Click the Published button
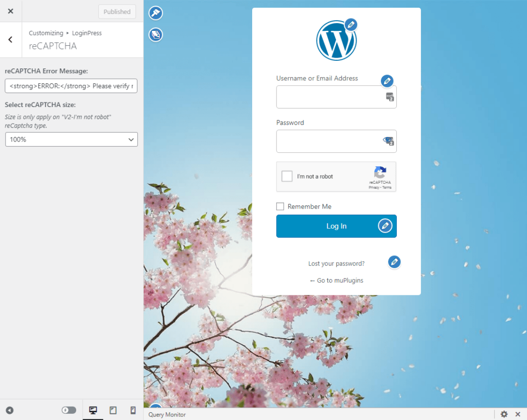The image size is (527, 420). [117, 12]
